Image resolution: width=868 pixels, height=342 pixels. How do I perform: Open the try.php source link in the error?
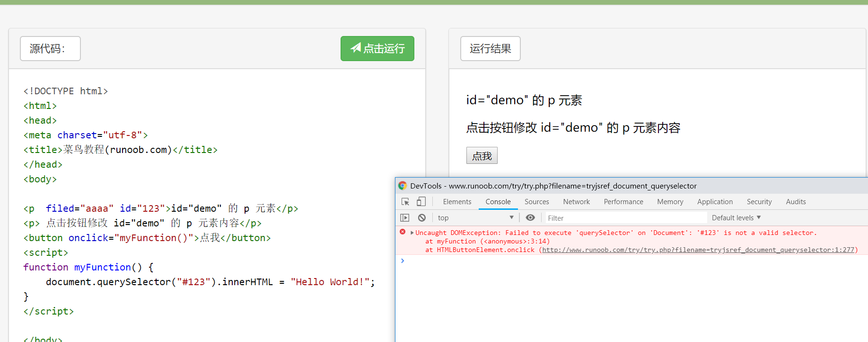pos(698,250)
